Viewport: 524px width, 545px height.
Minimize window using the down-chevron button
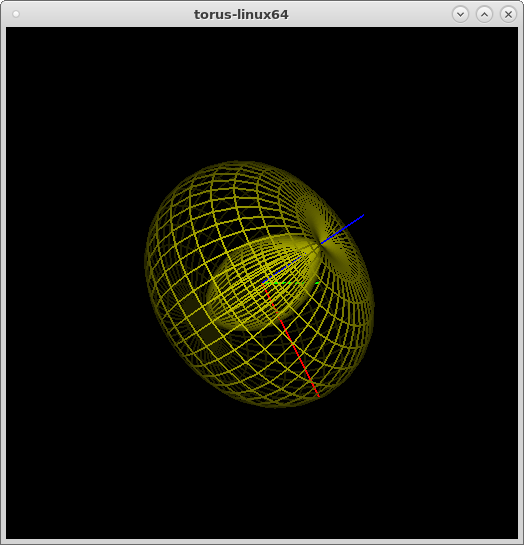coord(460,15)
